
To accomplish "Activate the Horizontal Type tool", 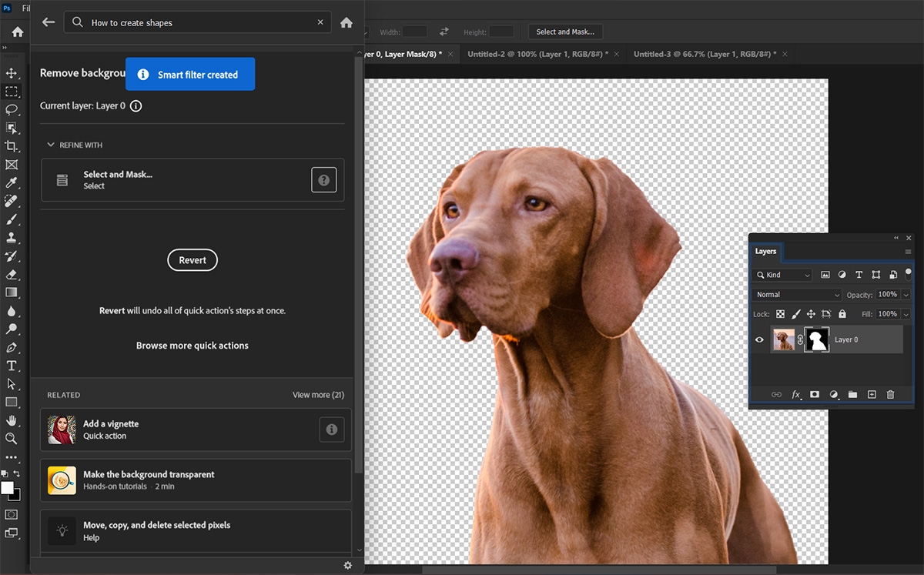I will (12, 366).
